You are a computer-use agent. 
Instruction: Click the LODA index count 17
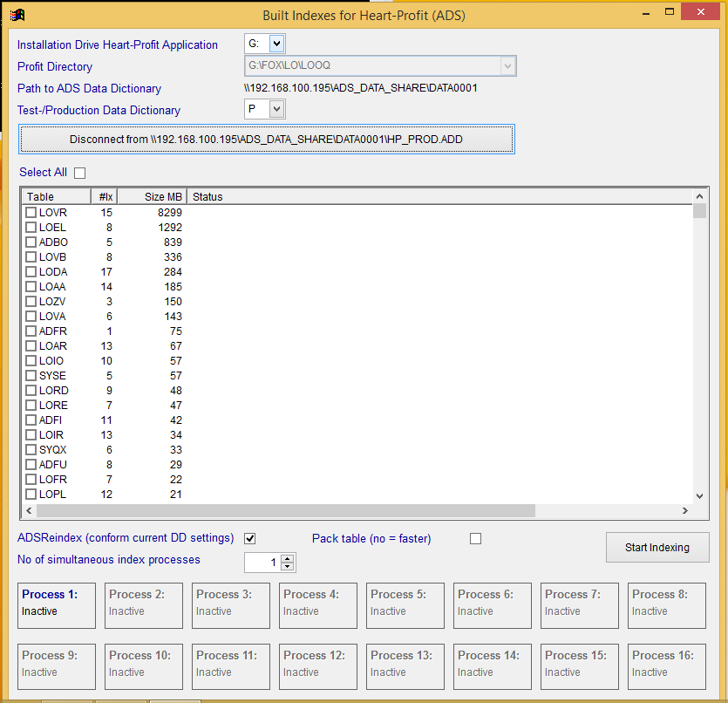point(106,272)
